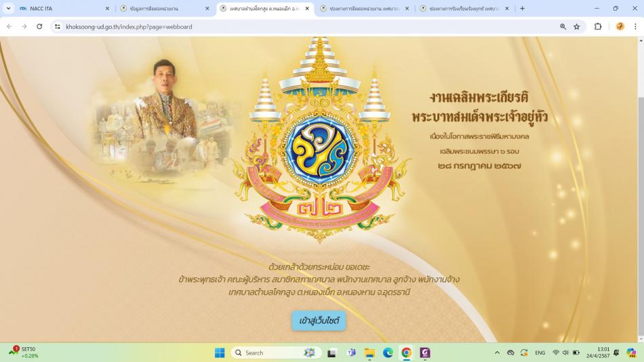Open a new tab with the plus button

pyautogui.click(x=523, y=8)
